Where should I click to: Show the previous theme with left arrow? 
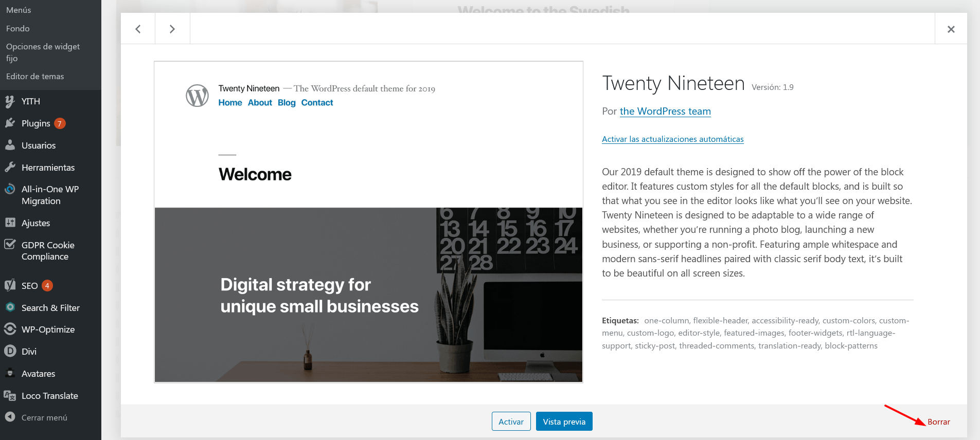[138, 29]
